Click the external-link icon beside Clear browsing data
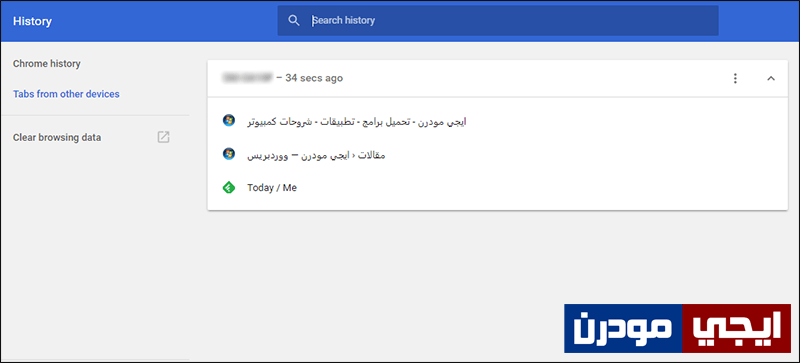This screenshot has width=800, height=363. coord(163,137)
